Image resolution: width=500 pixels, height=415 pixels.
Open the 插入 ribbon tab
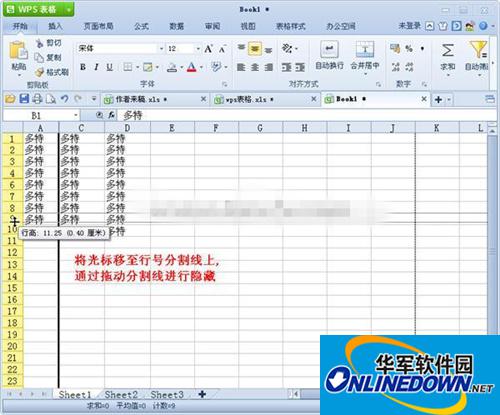[x=55, y=26]
